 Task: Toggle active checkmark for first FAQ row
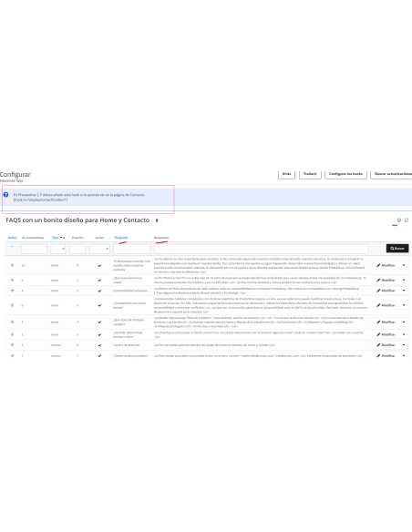[x=99, y=266]
